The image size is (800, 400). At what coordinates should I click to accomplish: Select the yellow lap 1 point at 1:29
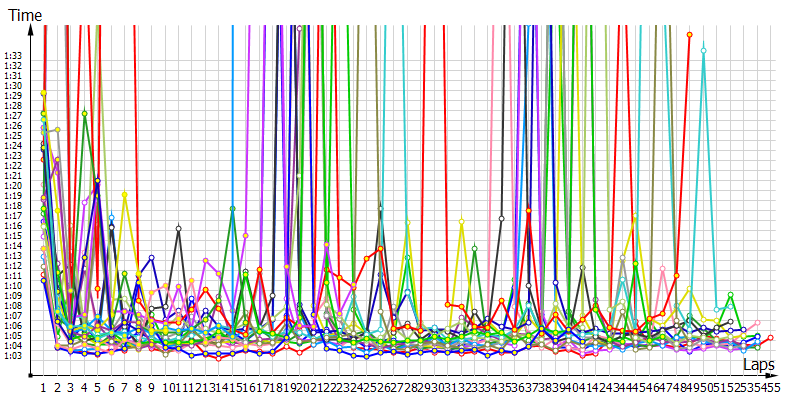(43, 93)
